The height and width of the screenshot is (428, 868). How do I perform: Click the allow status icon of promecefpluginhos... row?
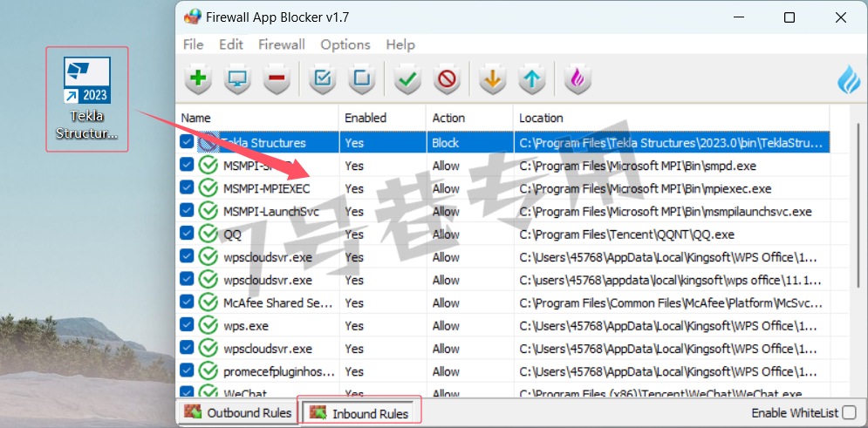tap(208, 371)
